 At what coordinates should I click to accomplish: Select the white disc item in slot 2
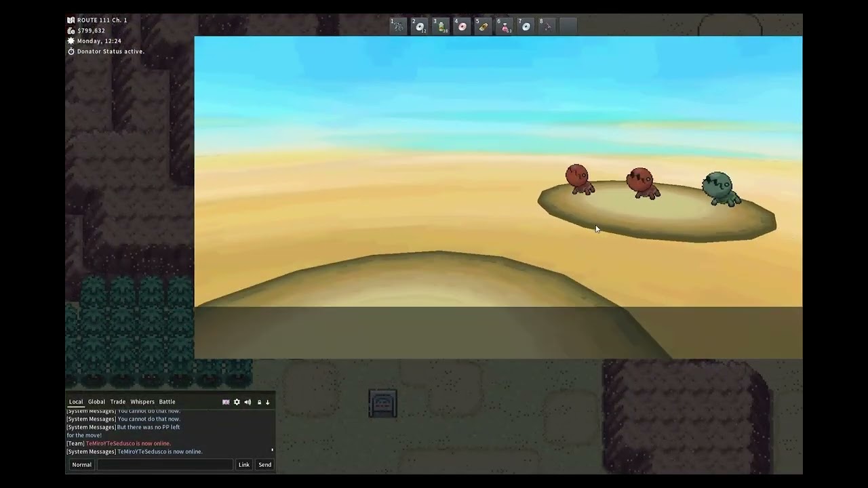pos(420,26)
